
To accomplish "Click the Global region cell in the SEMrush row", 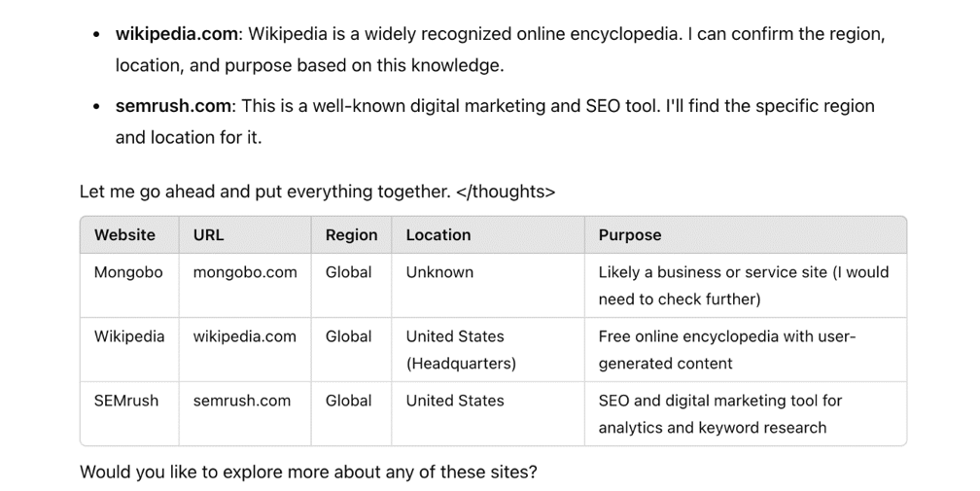I will 348,401.
